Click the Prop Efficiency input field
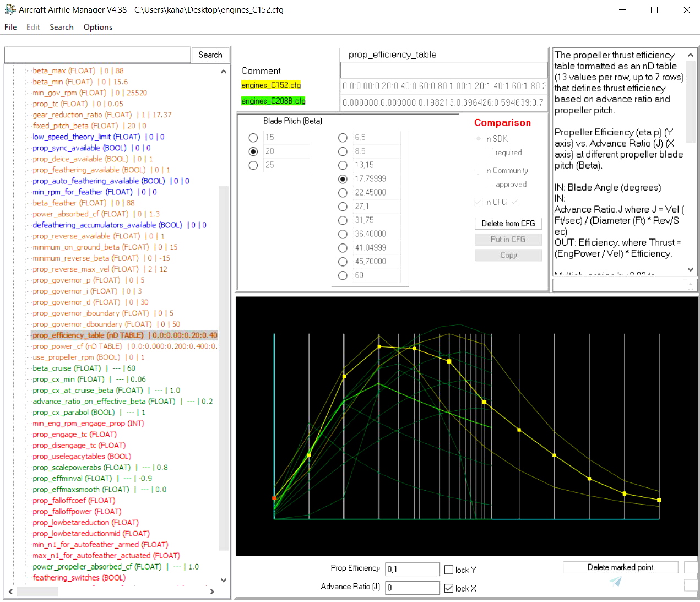 [x=412, y=569]
